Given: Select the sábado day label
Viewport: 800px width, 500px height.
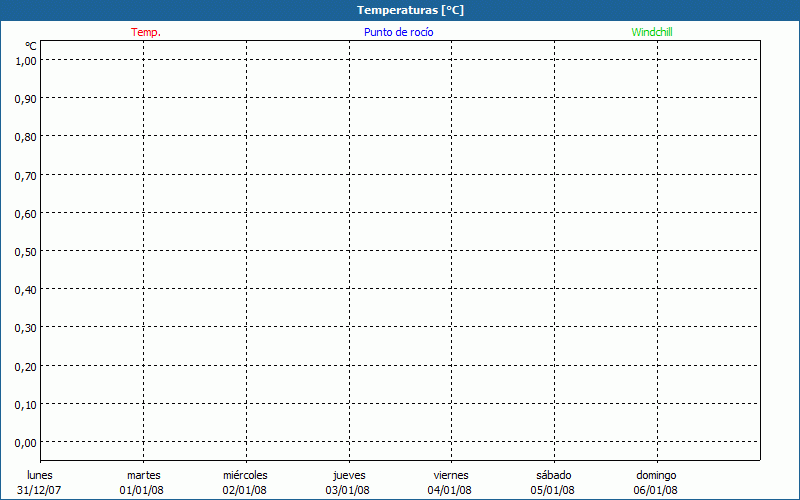Looking at the screenshot, I should [553, 475].
